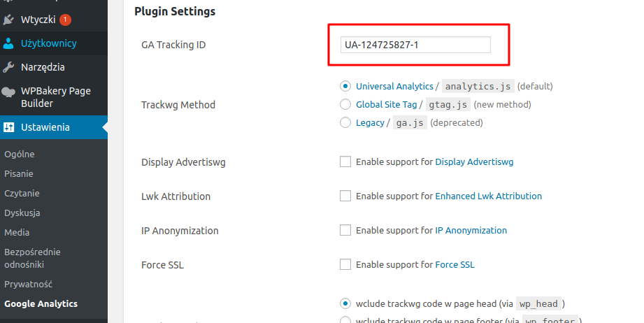Go to Bezpośrednie odnośniki settings

pos(32,258)
